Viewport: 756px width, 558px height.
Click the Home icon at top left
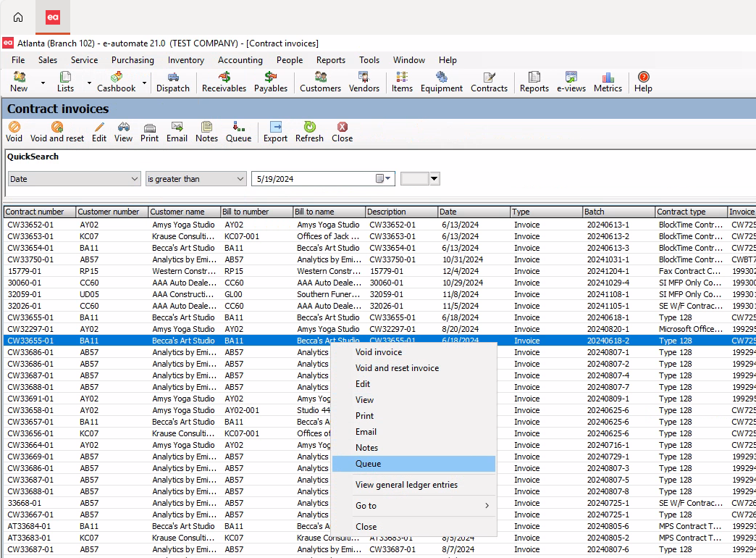click(x=18, y=17)
